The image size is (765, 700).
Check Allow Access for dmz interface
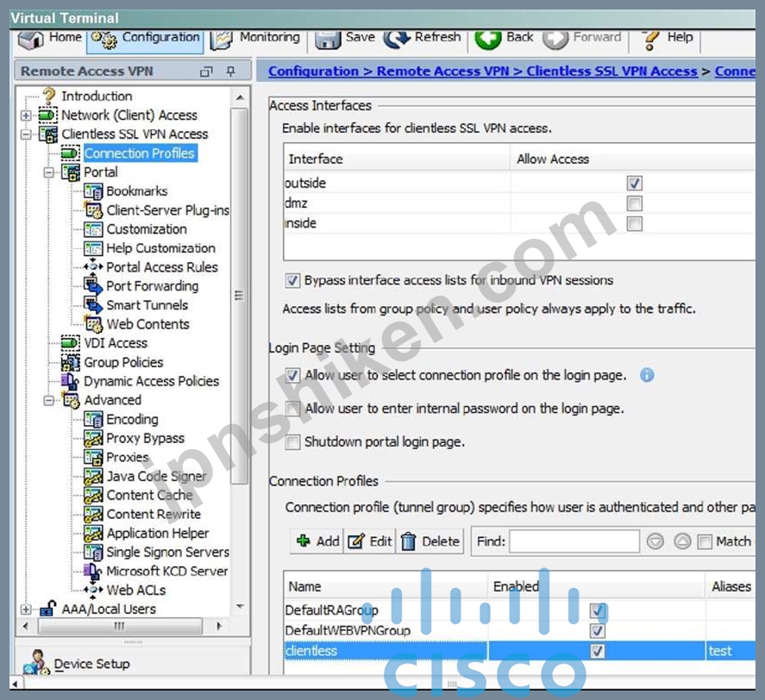(x=634, y=203)
